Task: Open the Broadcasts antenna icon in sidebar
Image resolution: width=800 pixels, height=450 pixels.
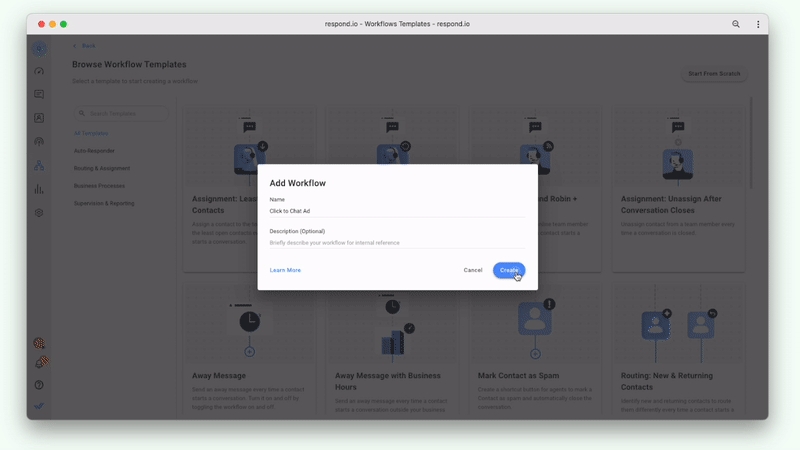Action: pos(39,142)
